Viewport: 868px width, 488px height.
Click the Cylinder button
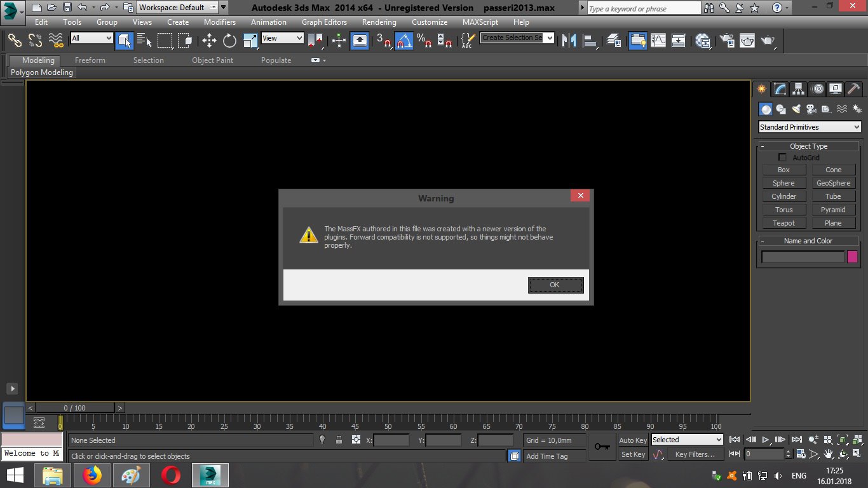pyautogui.click(x=783, y=196)
